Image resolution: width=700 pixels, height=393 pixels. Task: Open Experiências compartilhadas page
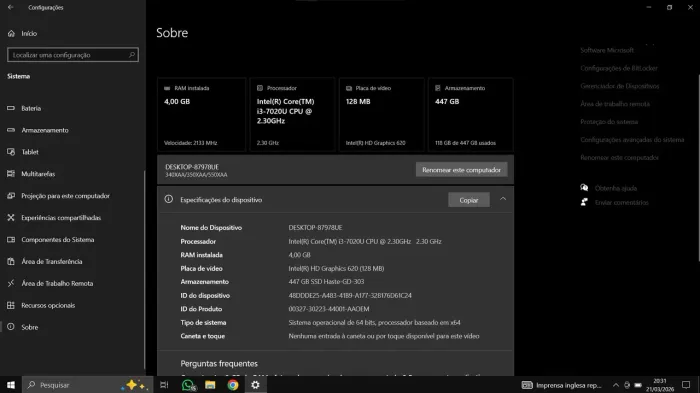click(x=61, y=217)
